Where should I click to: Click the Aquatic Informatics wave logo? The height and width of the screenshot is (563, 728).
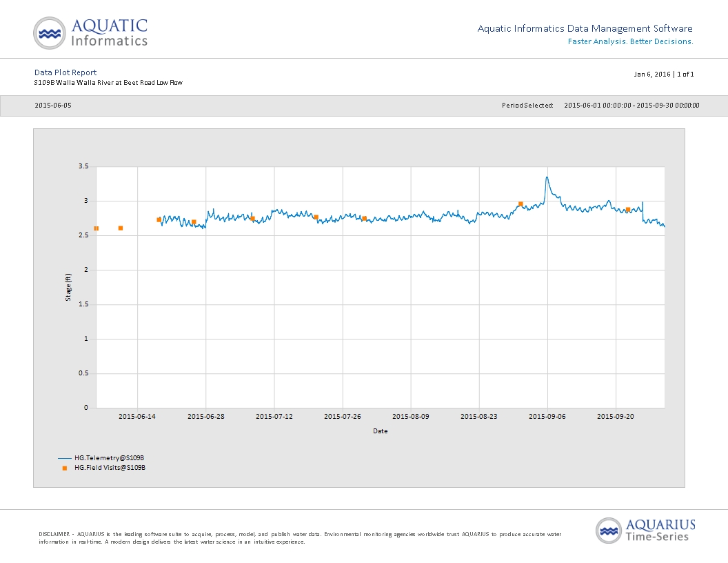(50, 33)
